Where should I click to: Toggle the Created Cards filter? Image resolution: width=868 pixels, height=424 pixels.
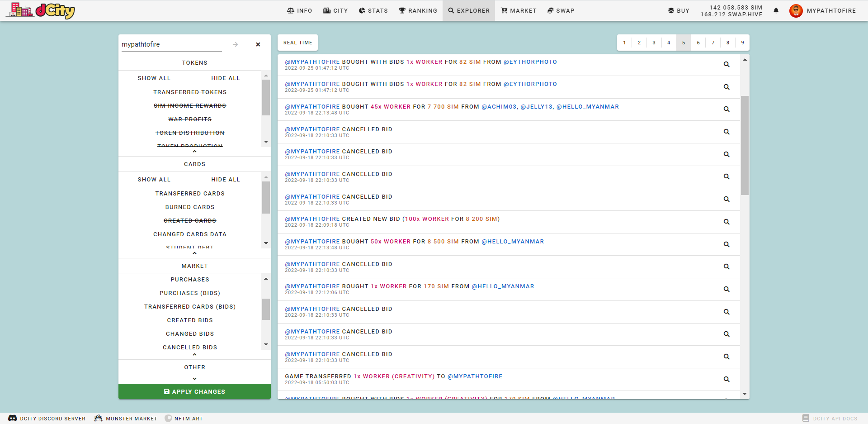point(190,220)
